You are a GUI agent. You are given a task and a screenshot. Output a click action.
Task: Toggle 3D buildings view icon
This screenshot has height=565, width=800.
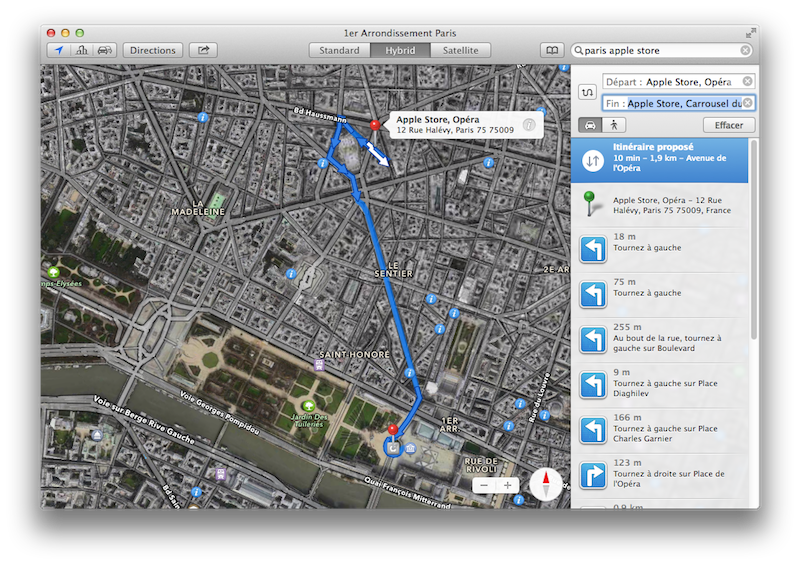pos(82,50)
